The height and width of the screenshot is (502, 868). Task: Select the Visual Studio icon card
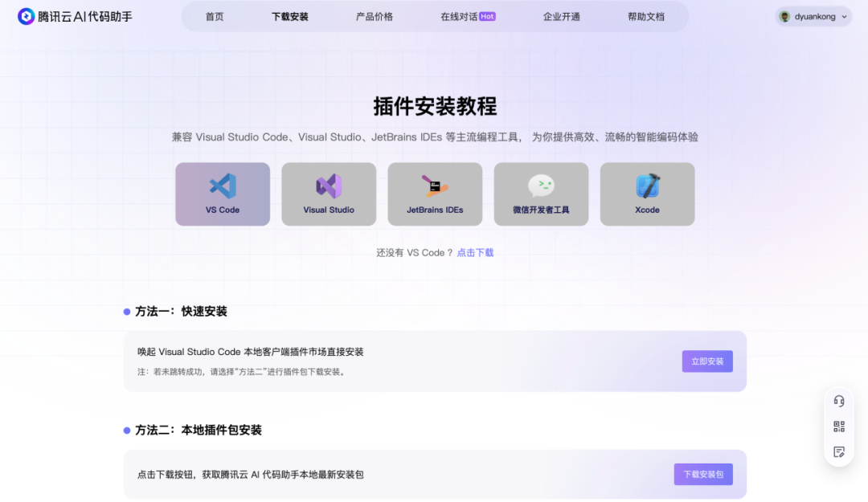pos(329,194)
